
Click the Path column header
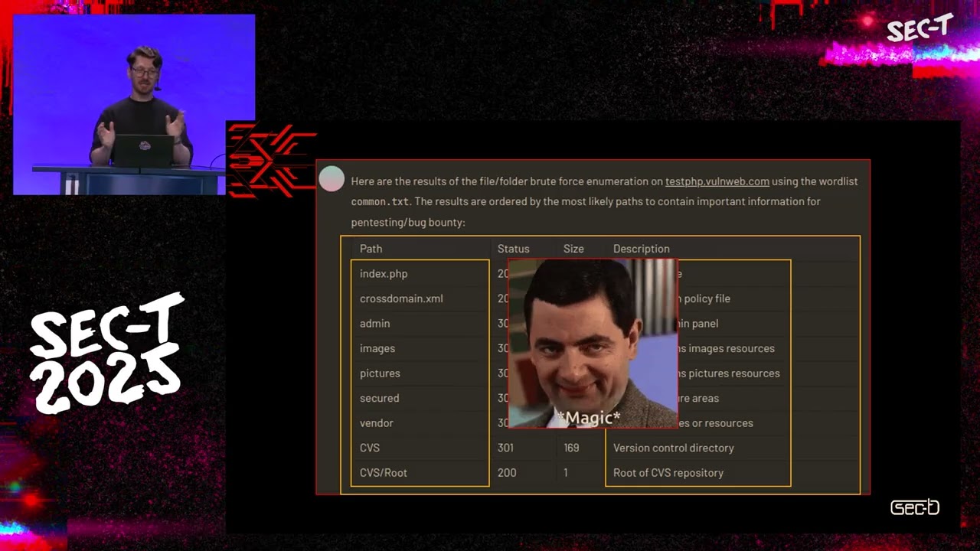coord(371,249)
